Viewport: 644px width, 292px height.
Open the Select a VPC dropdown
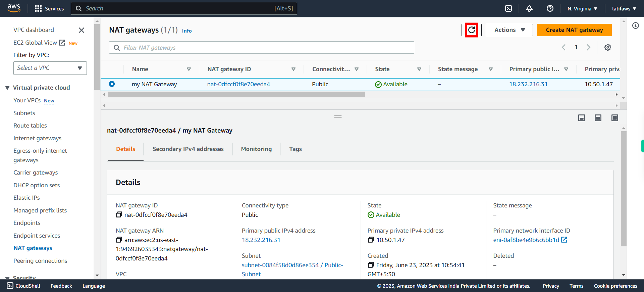(x=50, y=68)
